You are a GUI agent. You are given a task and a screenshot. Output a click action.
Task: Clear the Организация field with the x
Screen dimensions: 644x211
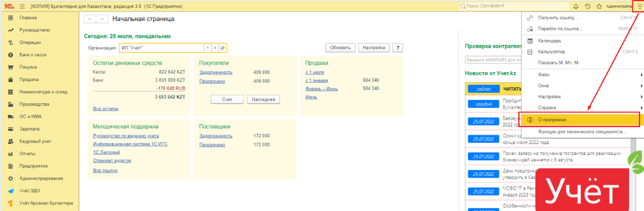[215, 48]
